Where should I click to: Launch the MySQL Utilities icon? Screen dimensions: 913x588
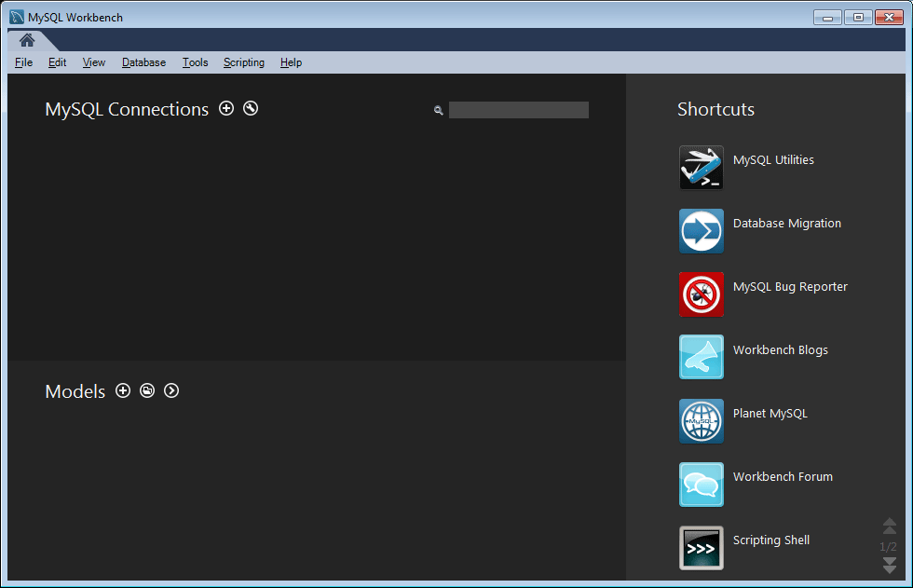click(701, 168)
